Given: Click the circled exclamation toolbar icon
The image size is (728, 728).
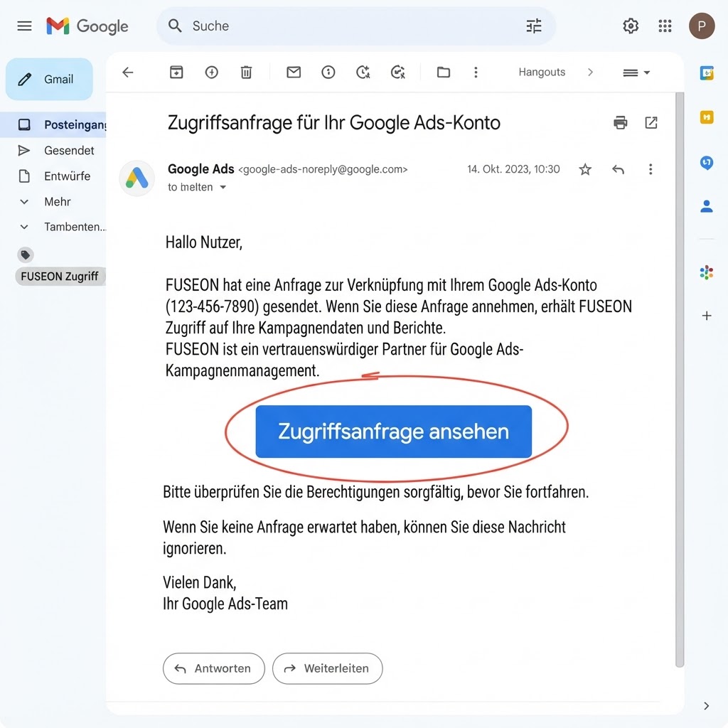Looking at the screenshot, I should pyautogui.click(x=328, y=72).
